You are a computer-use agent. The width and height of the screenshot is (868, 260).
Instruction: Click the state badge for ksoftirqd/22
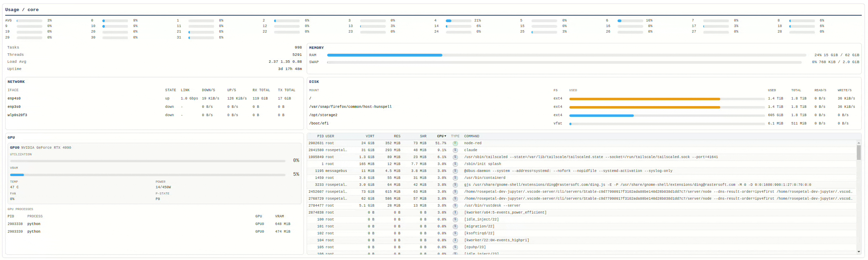(x=455, y=233)
